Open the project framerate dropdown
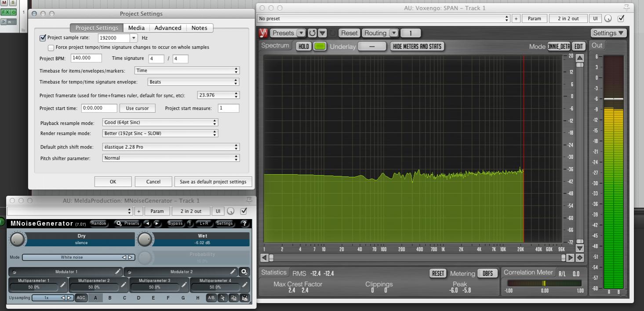 pos(218,95)
